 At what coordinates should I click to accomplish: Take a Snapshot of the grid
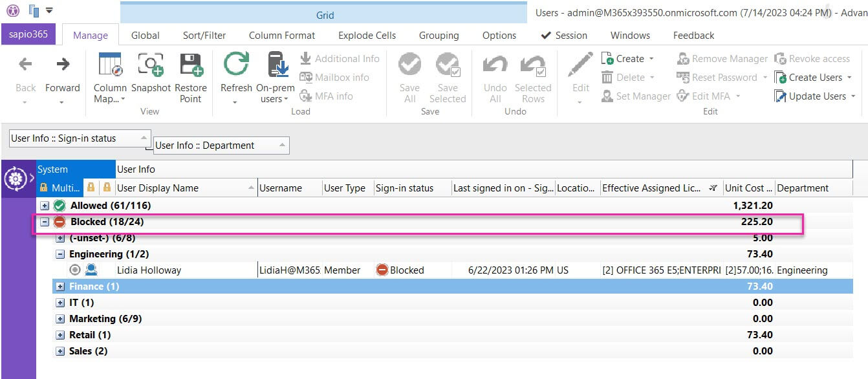(x=151, y=72)
